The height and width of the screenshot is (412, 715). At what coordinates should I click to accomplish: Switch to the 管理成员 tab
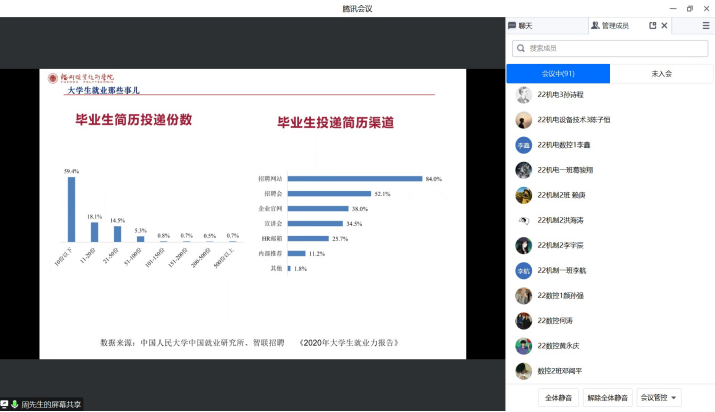coord(610,25)
